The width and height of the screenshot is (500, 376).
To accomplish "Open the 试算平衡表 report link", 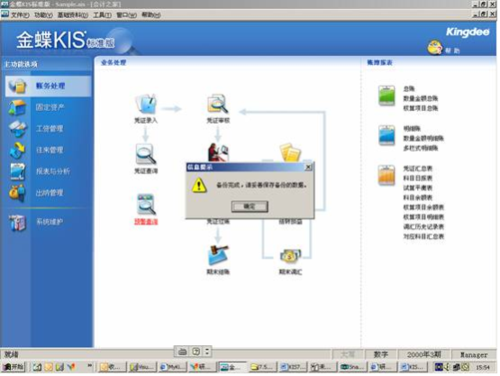I will (417, 188).
